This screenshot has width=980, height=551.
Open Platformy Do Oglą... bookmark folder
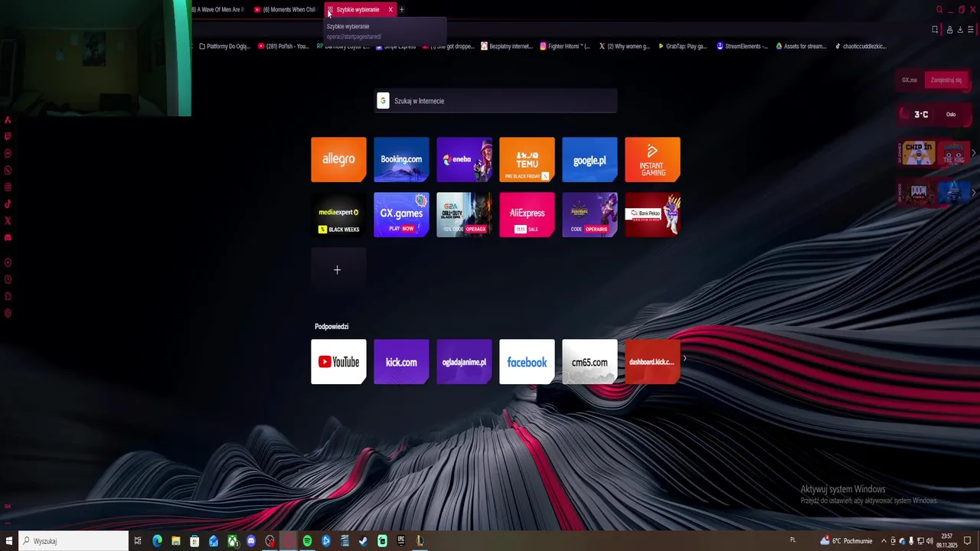(224, 47)
